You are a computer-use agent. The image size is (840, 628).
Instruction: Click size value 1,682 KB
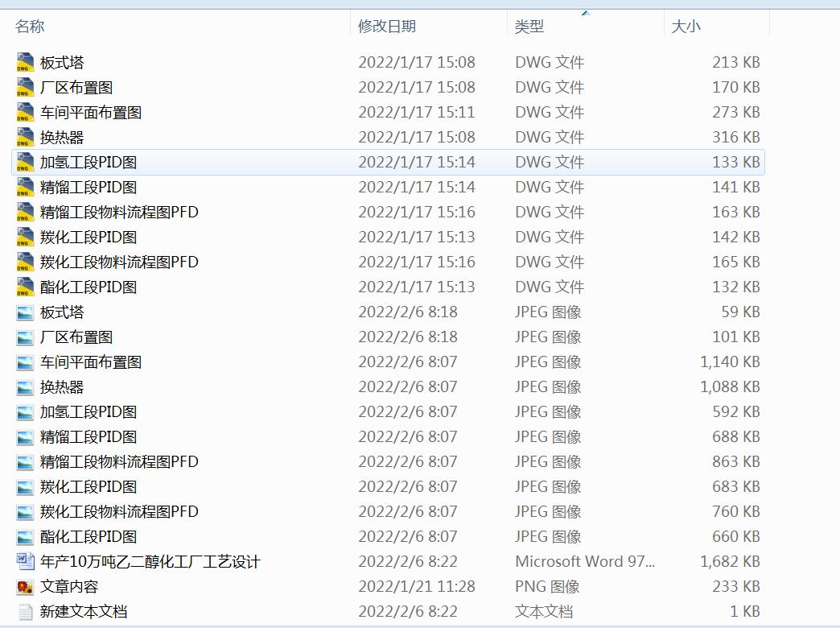point(731,561)
